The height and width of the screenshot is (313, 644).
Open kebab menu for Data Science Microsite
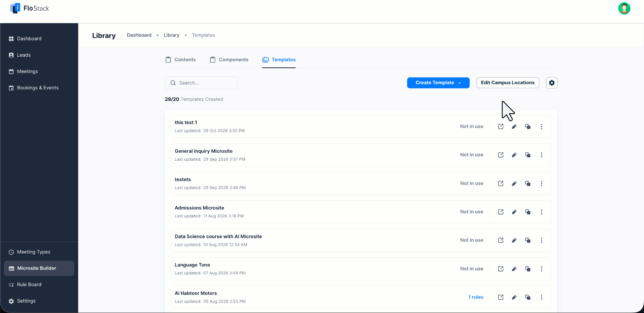[x=541, y=240]
